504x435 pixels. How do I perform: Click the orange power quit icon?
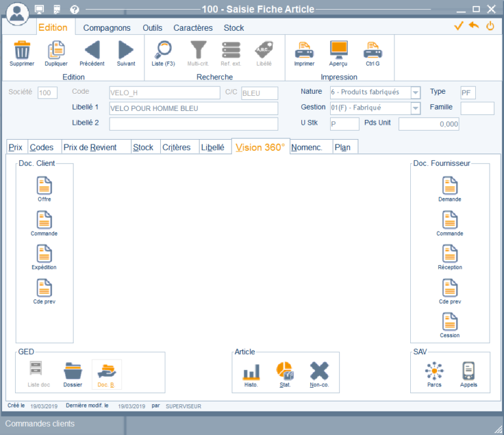point(490,26)
